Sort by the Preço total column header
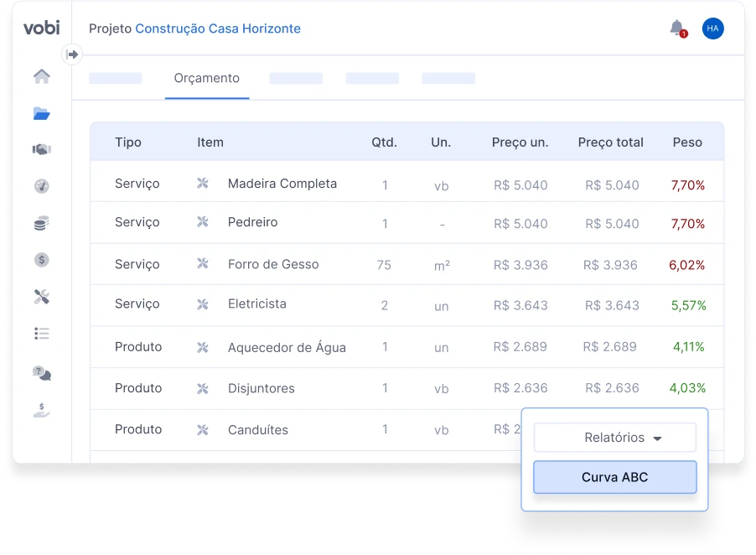Viewport: 756px width, 555px height. (611, 143)
